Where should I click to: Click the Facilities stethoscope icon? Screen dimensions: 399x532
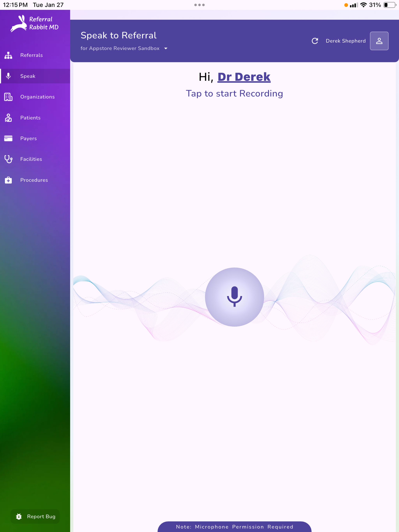point(8,159)
